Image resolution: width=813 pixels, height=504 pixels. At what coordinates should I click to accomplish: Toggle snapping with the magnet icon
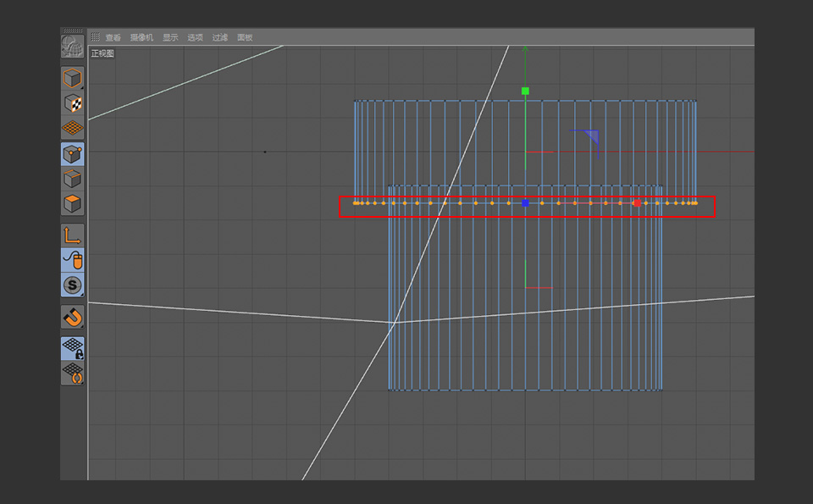point(72,318)
